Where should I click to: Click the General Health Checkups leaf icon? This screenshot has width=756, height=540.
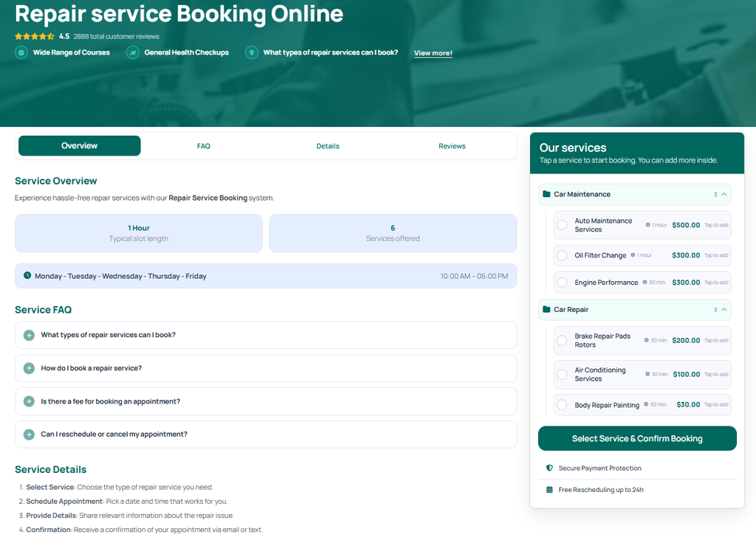(133, 52)
